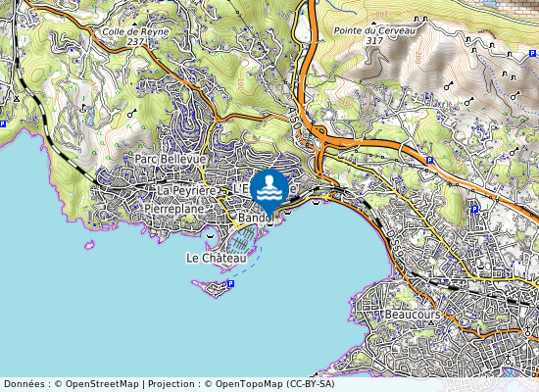Image resolution: width=539 pixels, height=392 pixels.
Task: Click the A 50 motorway label
Action: pyautogui.click(x=295, y=118)
